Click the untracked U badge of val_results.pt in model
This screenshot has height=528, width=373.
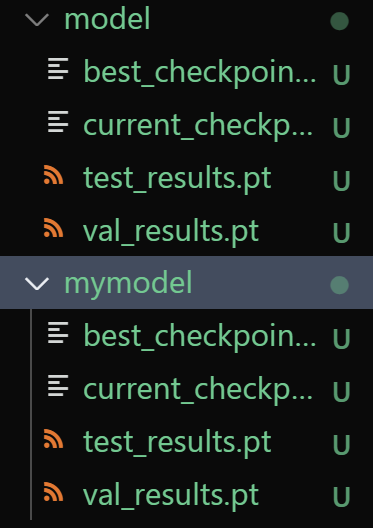[x=341, y=233]
